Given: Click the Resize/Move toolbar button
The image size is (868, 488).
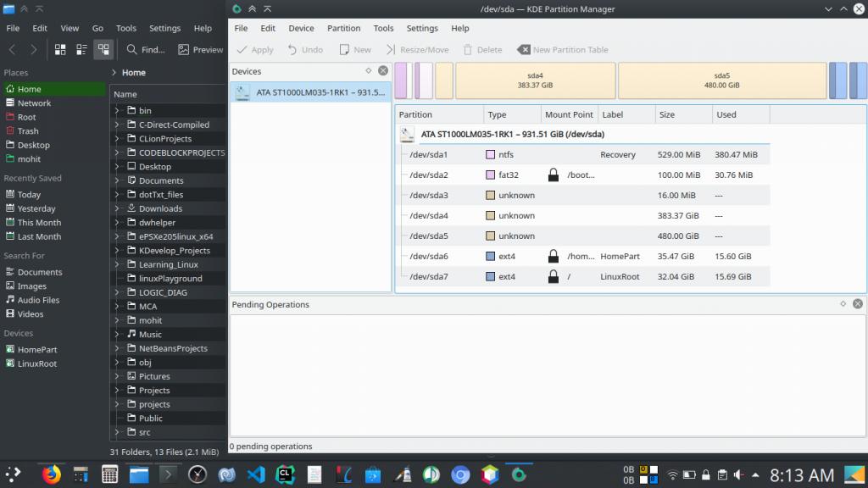Looking at the screenshot, I should point(417,50).
